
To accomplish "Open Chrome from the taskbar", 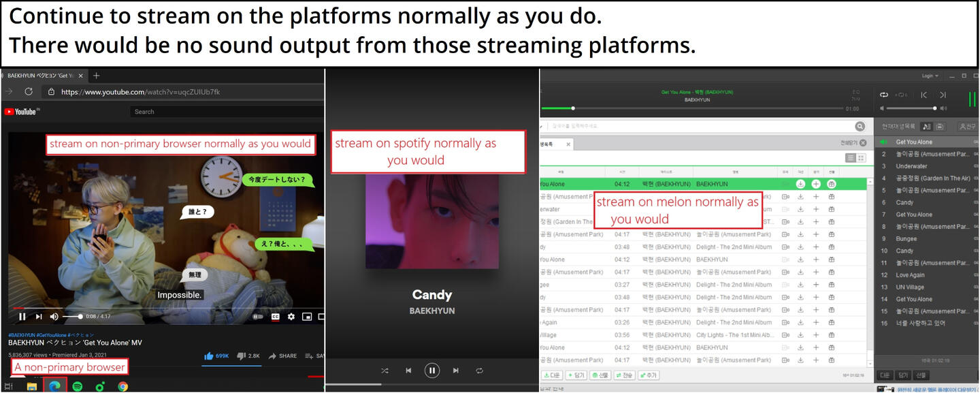I will (122, 386).
